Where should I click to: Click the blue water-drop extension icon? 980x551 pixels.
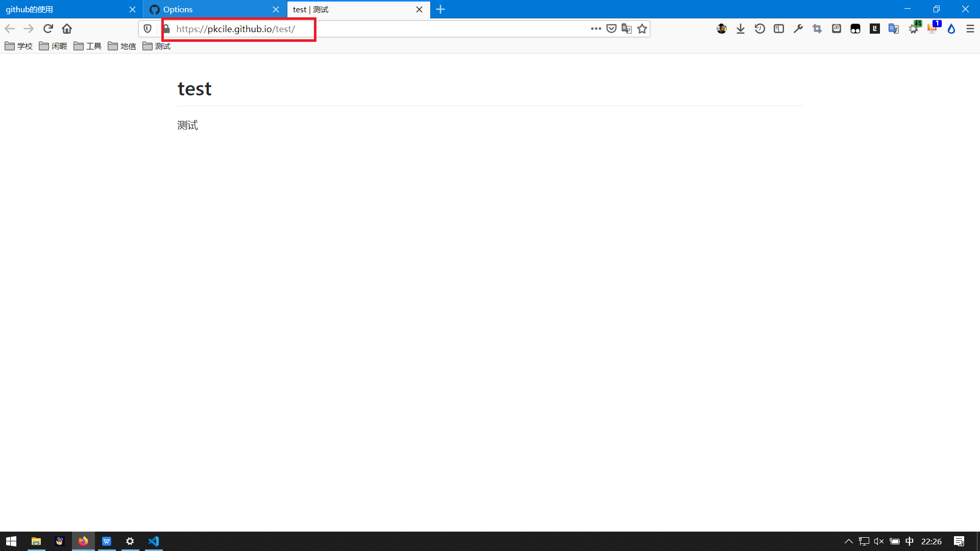tap(951, 29)
